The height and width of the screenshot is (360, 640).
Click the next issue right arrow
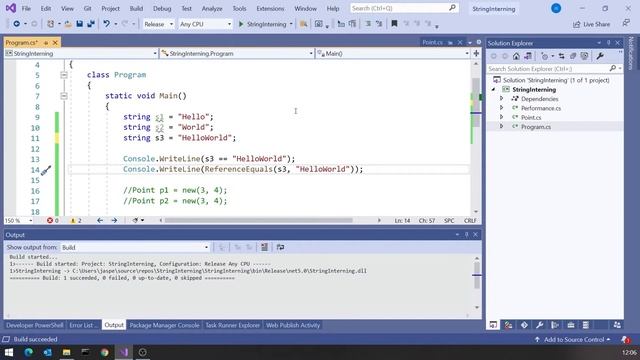[114, 220]
